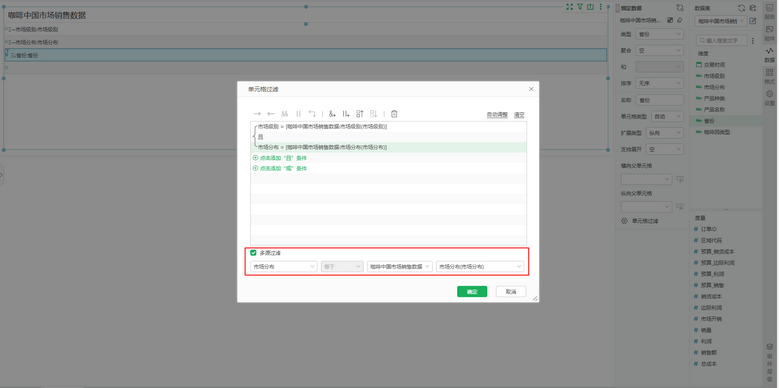
Task: Close the 单元格过滤 dialog with X
Action: (x=531, y=89)
